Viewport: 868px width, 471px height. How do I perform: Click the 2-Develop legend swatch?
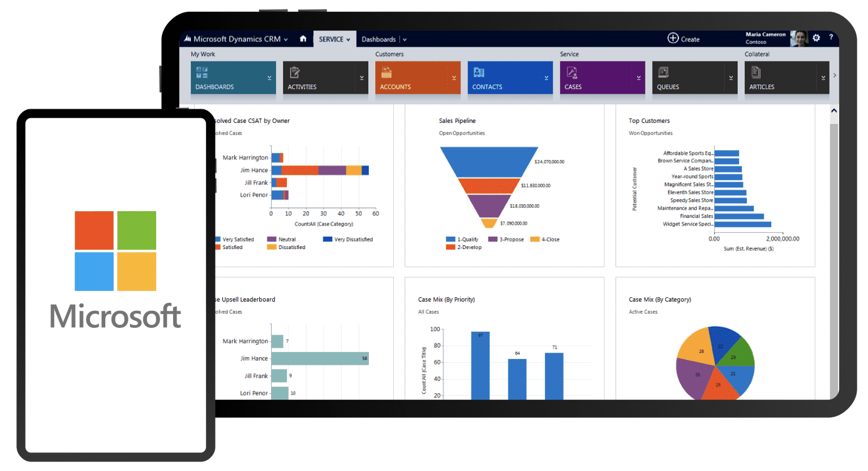tap(450, 247)
